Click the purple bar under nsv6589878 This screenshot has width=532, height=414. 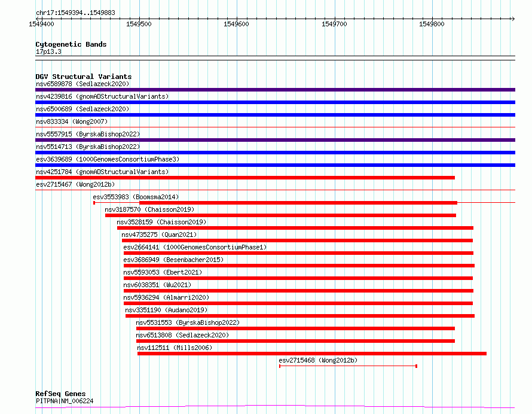point(275,90)
